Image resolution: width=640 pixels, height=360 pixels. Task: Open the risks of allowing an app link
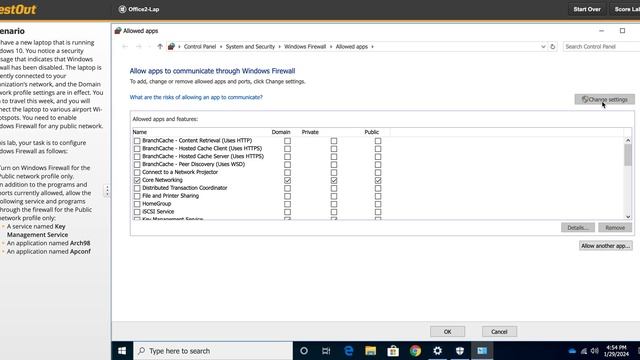196,97
